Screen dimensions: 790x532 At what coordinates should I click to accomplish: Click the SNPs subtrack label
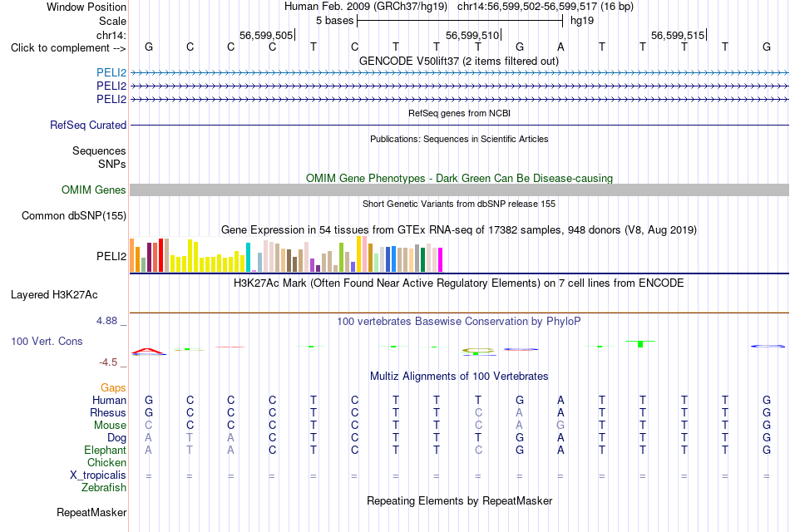[x=112, y=164]
